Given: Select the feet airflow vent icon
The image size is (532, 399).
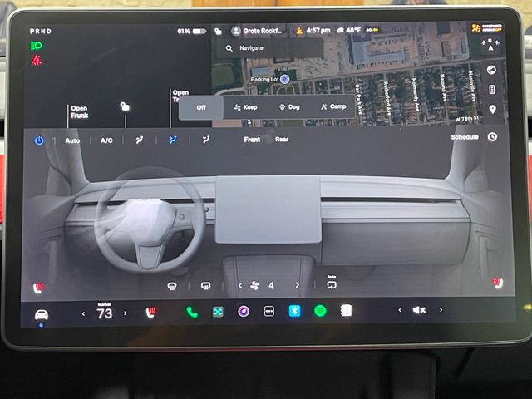Looking at the screenshot, I should (x=205, y=140).
